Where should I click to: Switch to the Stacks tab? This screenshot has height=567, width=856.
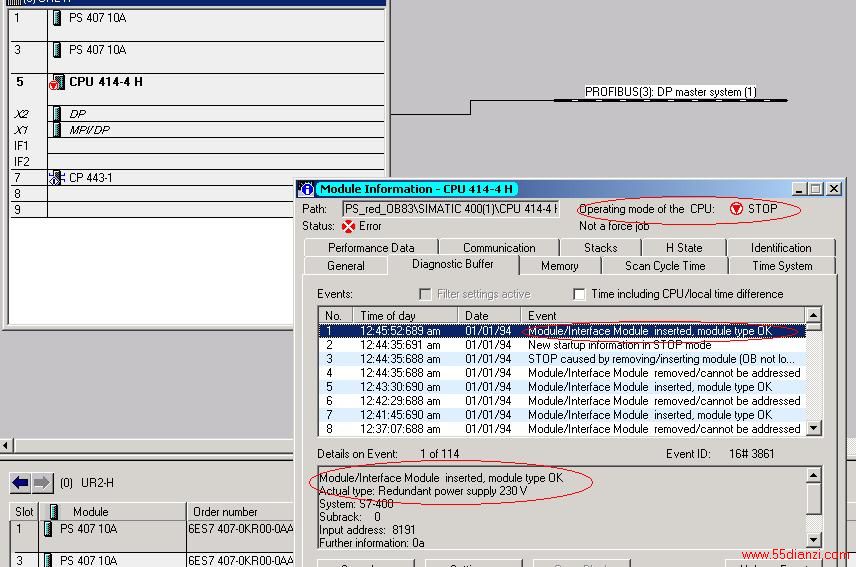pos(601,248)
